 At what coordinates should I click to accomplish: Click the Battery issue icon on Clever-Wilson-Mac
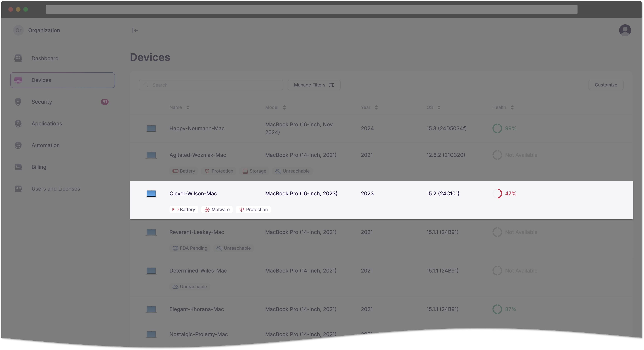[x=175, y=209]
